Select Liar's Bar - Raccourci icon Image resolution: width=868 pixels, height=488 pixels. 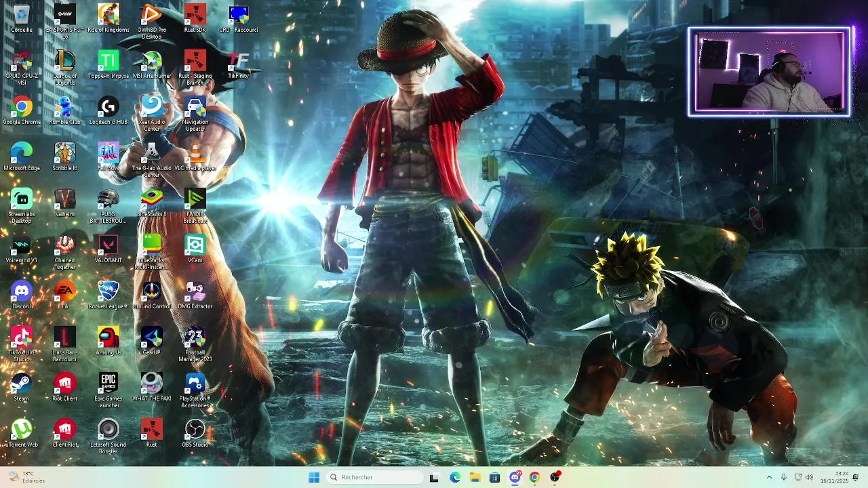(x=65, y=344)
